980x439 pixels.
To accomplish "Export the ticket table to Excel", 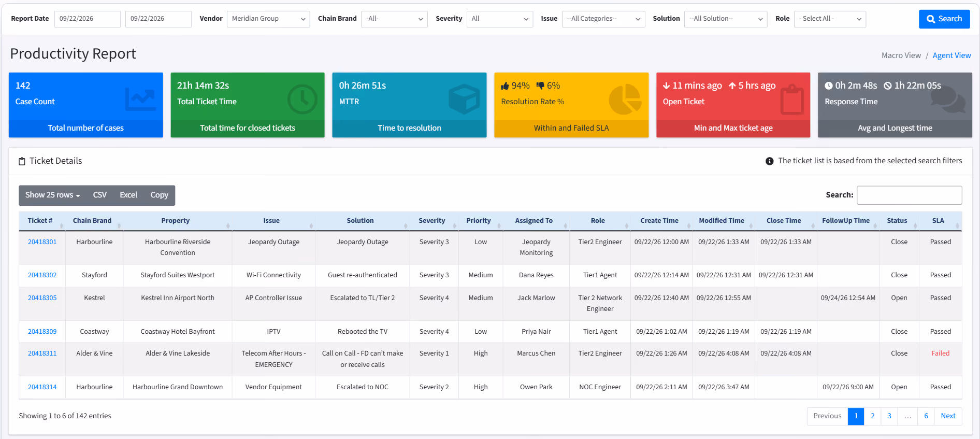I will tap(128, 195).
